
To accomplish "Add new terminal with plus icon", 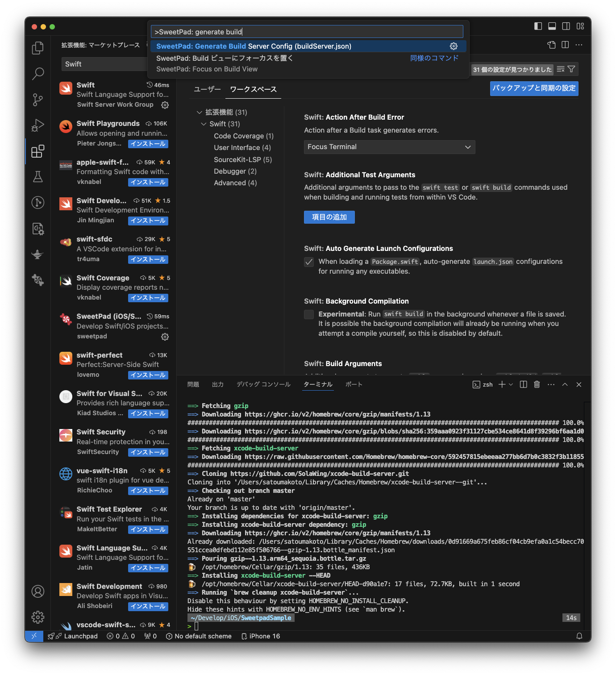I will pyautogui.click(x=502, y=384).
